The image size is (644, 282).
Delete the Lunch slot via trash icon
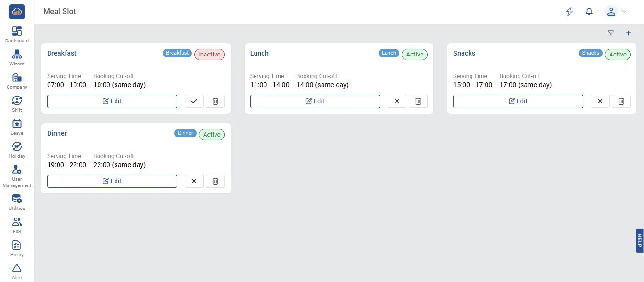coord(418,101)
